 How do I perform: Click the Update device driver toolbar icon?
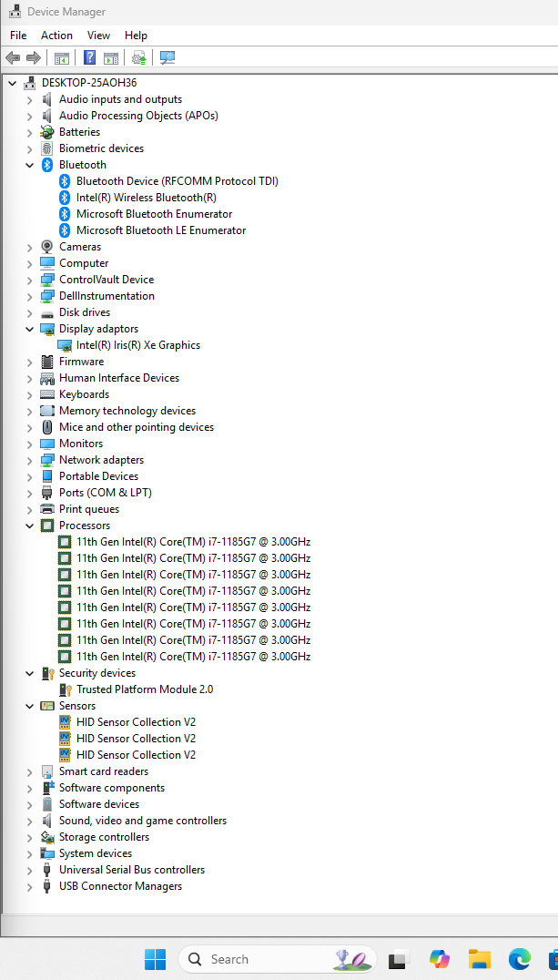click(138, 58)
